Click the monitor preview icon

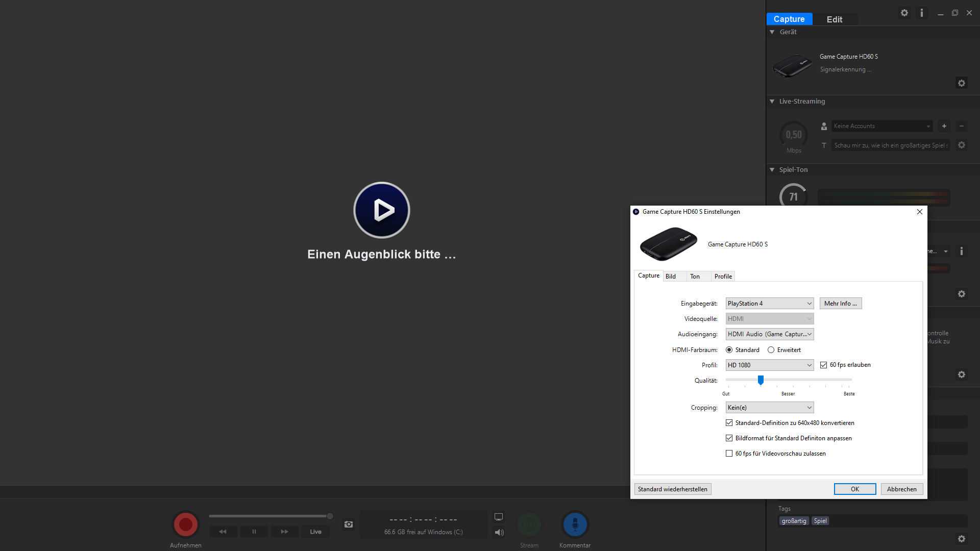(499, 517)
